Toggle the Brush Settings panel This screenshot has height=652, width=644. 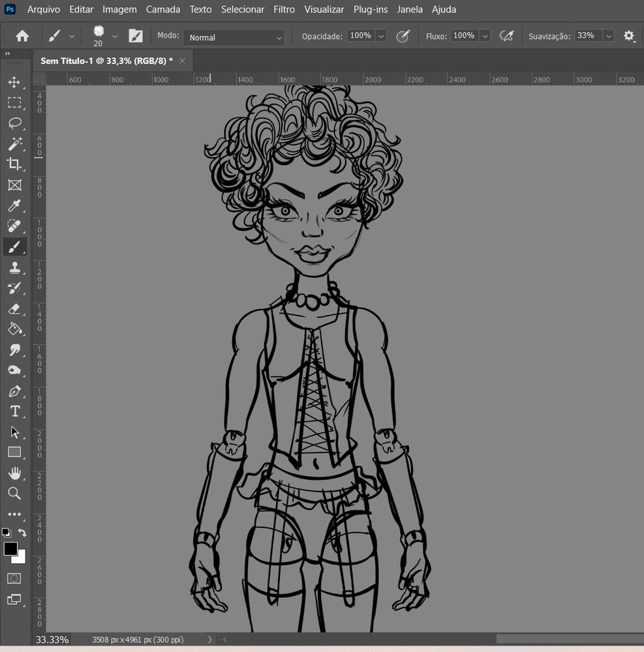click(136, 36)
